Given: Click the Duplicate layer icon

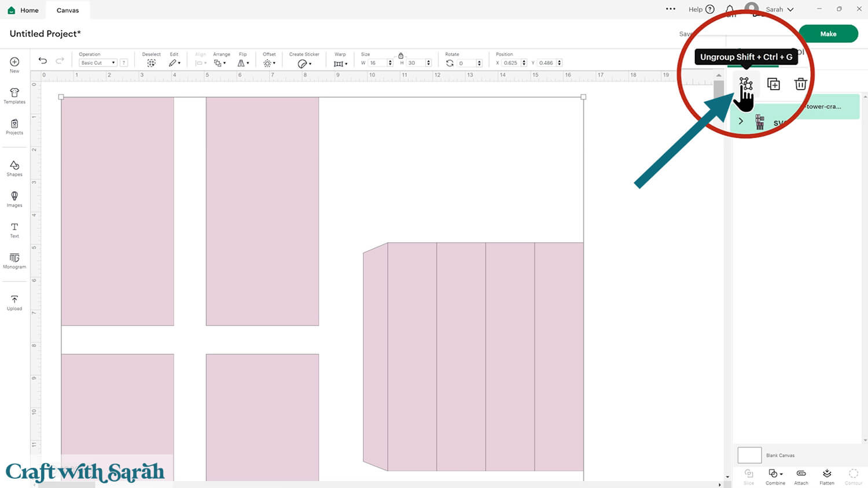Looking at the screenshot, I should tap(773, 84).
